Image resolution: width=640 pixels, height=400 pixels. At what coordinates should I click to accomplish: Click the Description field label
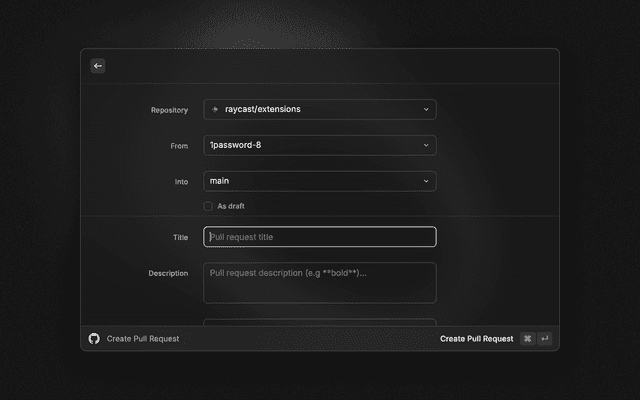(x=168, y=273)
